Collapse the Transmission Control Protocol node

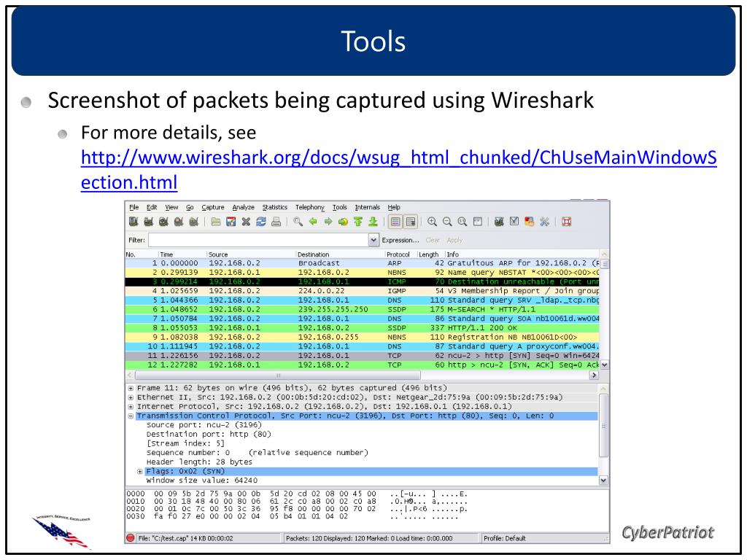click(131, 416)
